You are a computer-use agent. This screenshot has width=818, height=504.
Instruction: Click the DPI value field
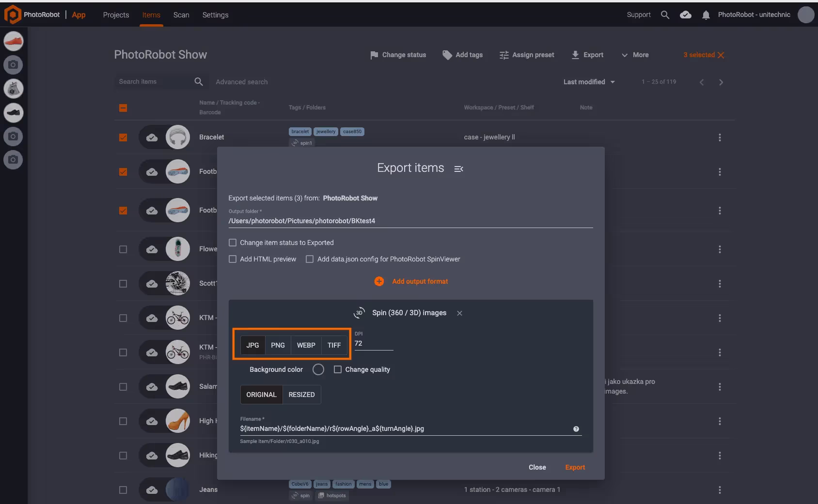pos(374,343)
